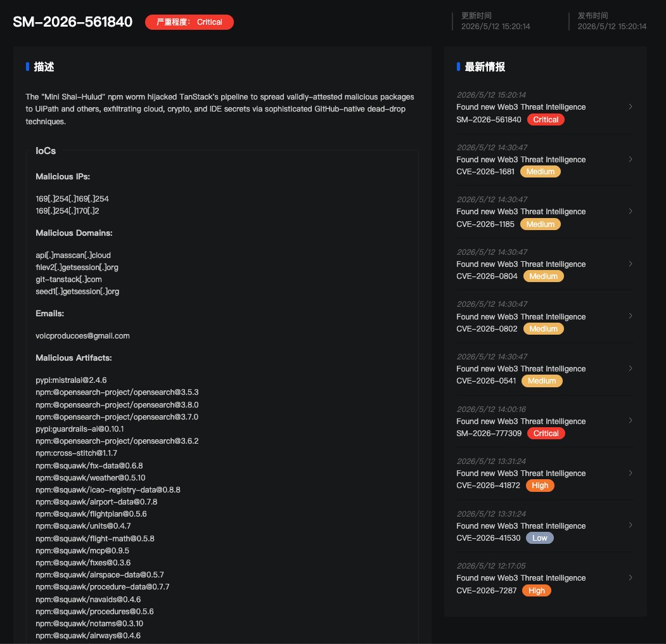Click the 描述 section heading
666x644 pixels.
coord(44,67)
